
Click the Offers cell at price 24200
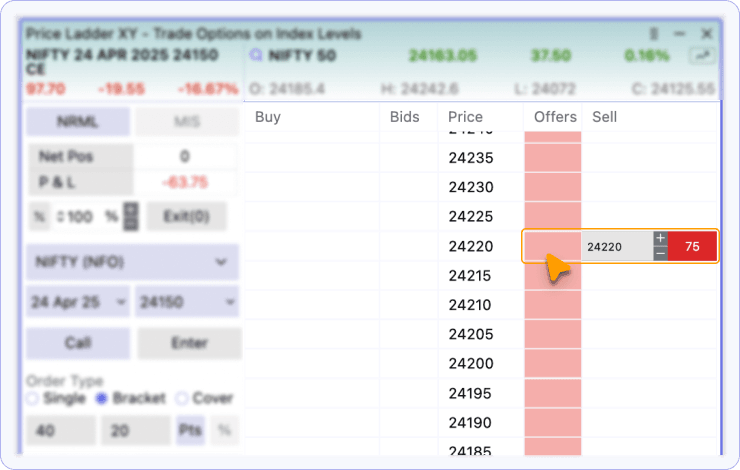(553, 364)
